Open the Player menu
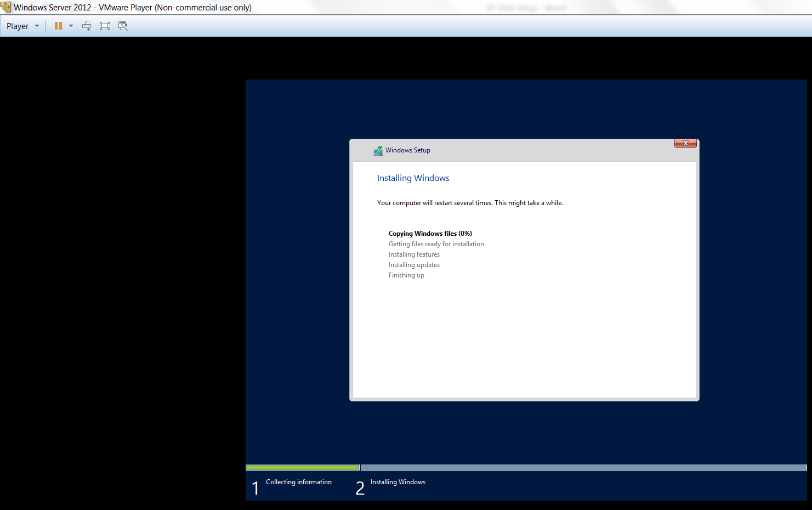This screenshot has height=510, width=812. (x=22, y=26)
